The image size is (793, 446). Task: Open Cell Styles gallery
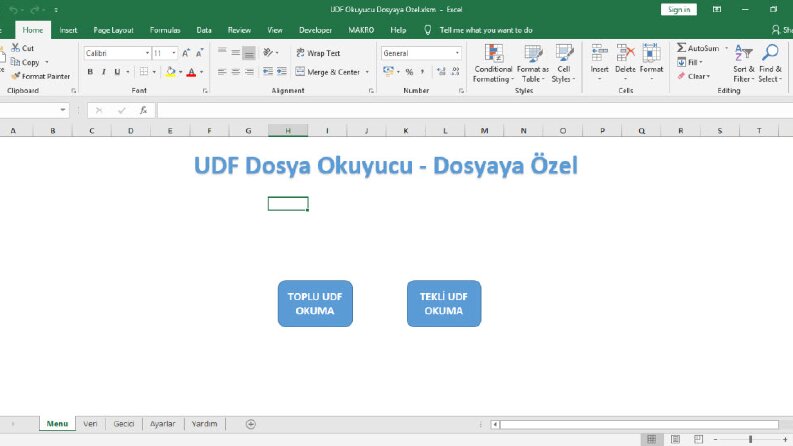coord(563,63)
